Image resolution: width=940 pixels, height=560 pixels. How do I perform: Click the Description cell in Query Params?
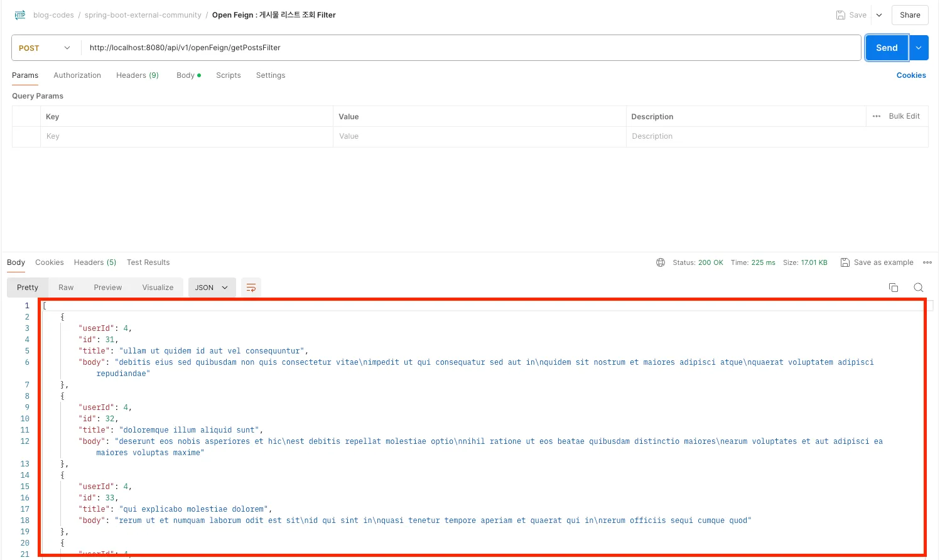[777, 136]
